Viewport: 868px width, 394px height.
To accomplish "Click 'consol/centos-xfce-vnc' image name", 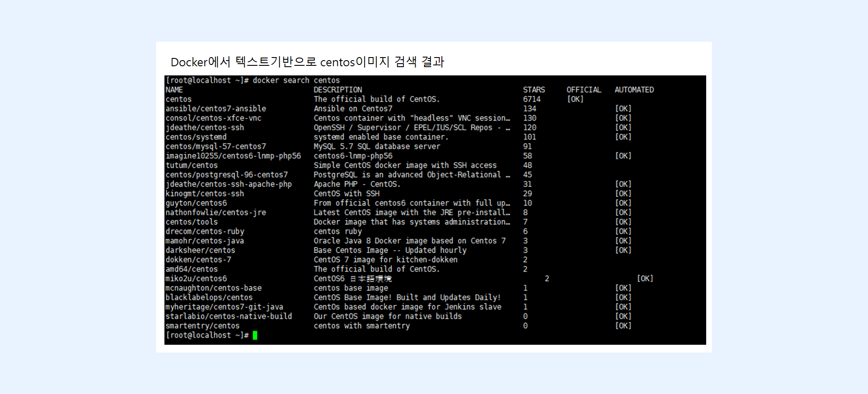I will [213, 118].
